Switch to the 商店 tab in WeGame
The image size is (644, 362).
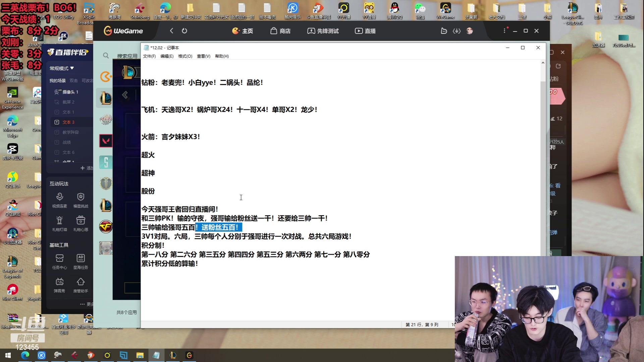(x=280, y=31)
